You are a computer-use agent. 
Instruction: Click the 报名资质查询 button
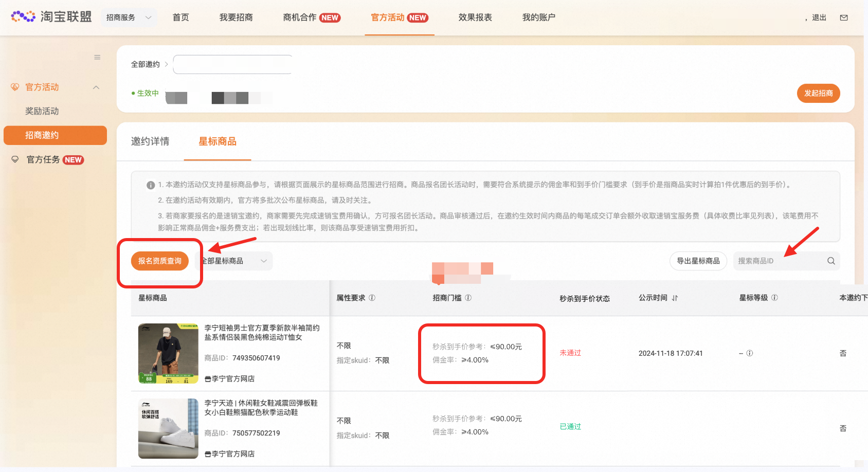pyautogui.click(x=160, y=261)
